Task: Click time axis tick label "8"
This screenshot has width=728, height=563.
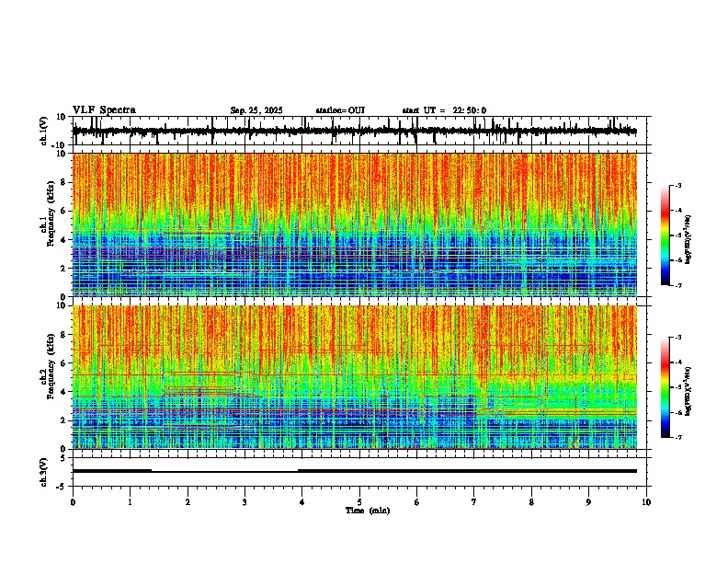Action: coord(531,502)
